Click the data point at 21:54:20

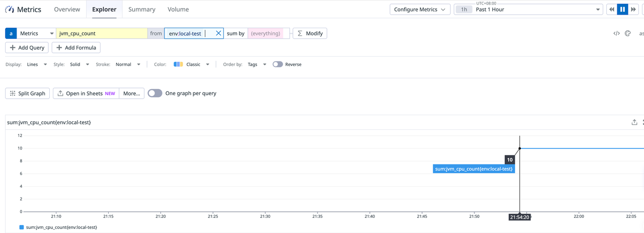(520, 148)
